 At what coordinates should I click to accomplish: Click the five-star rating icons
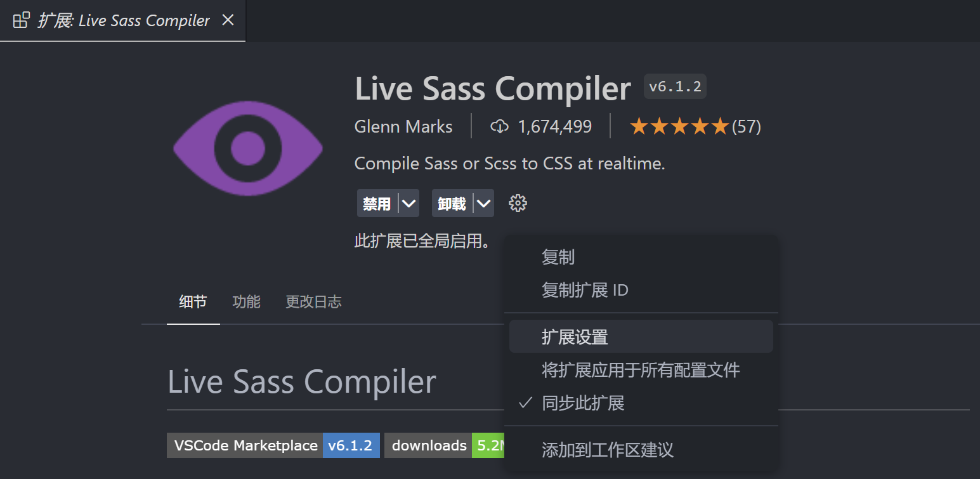tap(679, 127)
